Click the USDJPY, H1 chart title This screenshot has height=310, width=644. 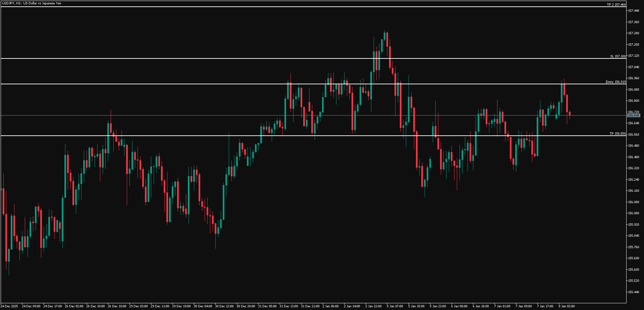pos(31,3)
